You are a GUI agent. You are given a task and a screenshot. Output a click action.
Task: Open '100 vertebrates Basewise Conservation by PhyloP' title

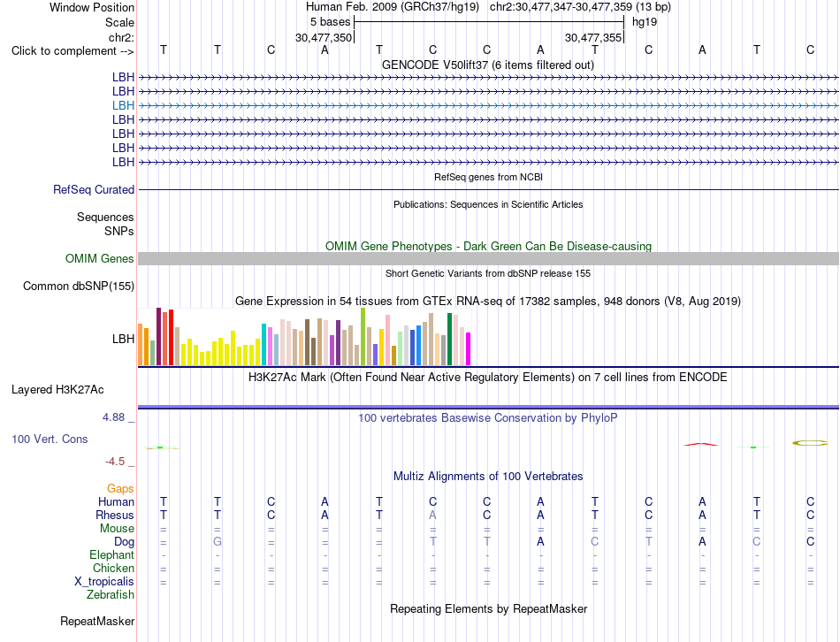point(488,417)
